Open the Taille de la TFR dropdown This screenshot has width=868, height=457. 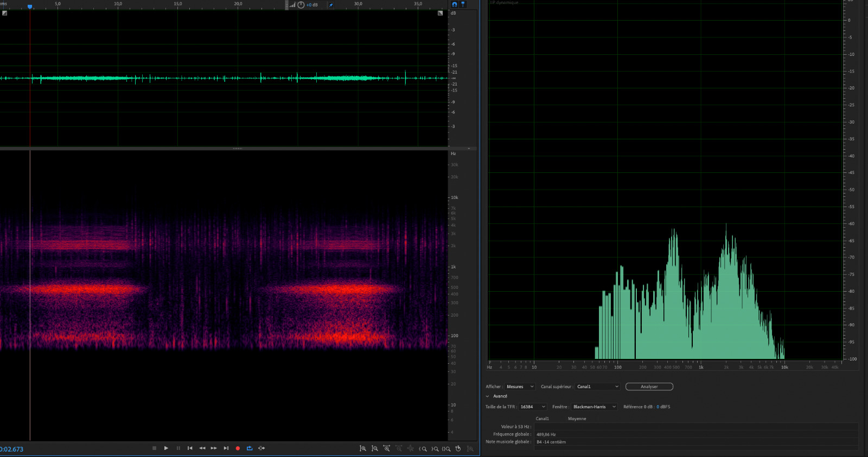pos(532,407)
